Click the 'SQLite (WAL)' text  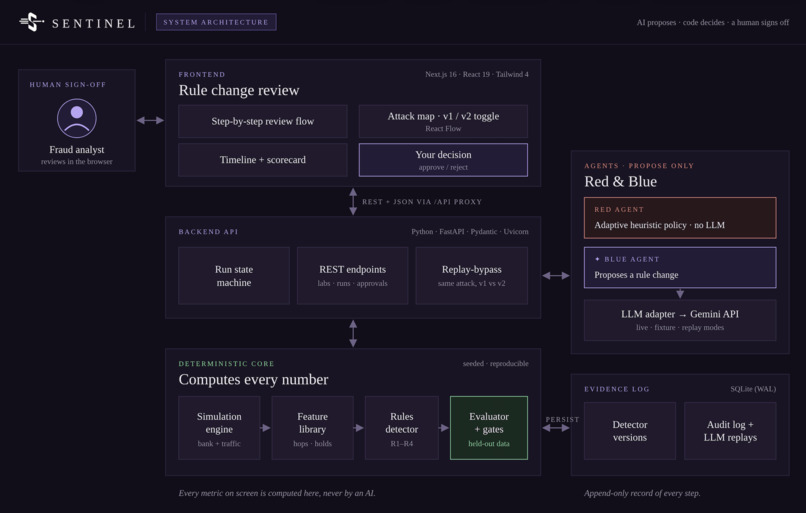[x=753, y=389]
